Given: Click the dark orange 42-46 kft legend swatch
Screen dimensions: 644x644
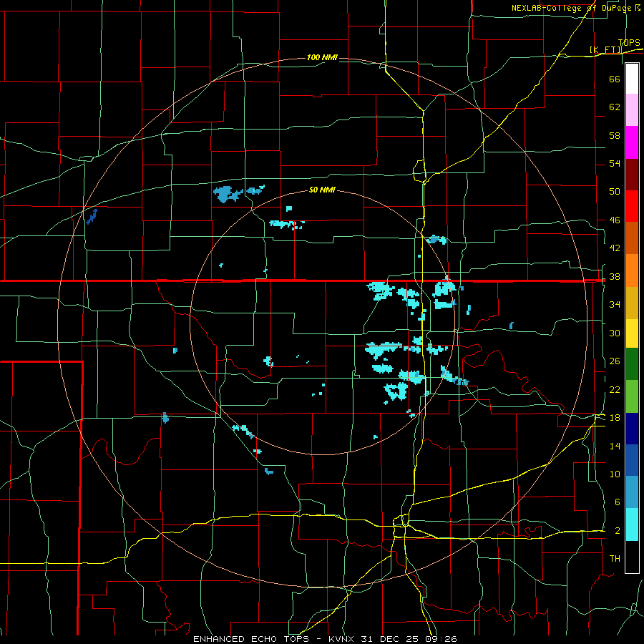Looking at the screenshot, I should click(x=632, y=238).
